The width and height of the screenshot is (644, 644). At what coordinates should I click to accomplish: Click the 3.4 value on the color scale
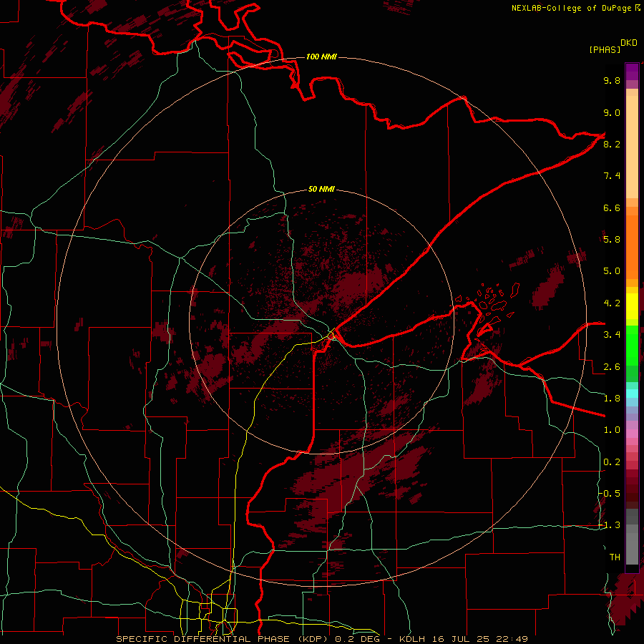click(x=612, y=335)
